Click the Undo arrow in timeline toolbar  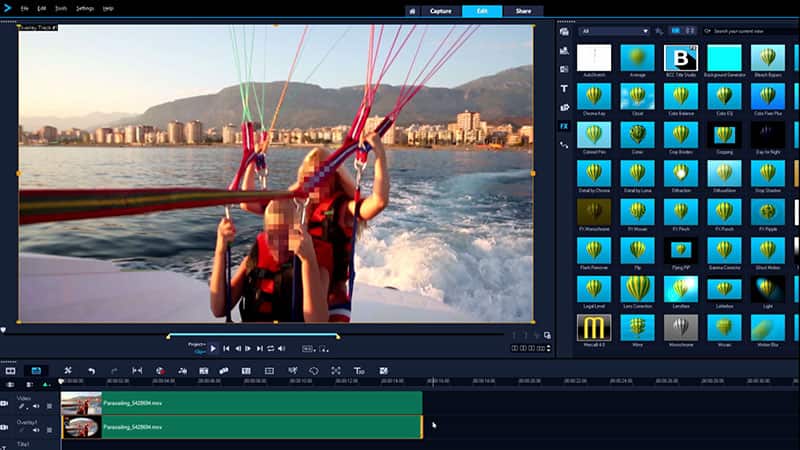point(91,371)
